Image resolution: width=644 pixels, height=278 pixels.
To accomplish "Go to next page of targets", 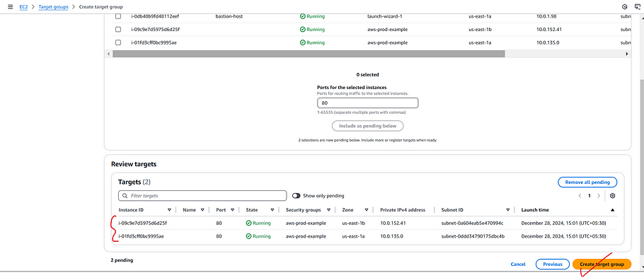I will tap(599, 196).
